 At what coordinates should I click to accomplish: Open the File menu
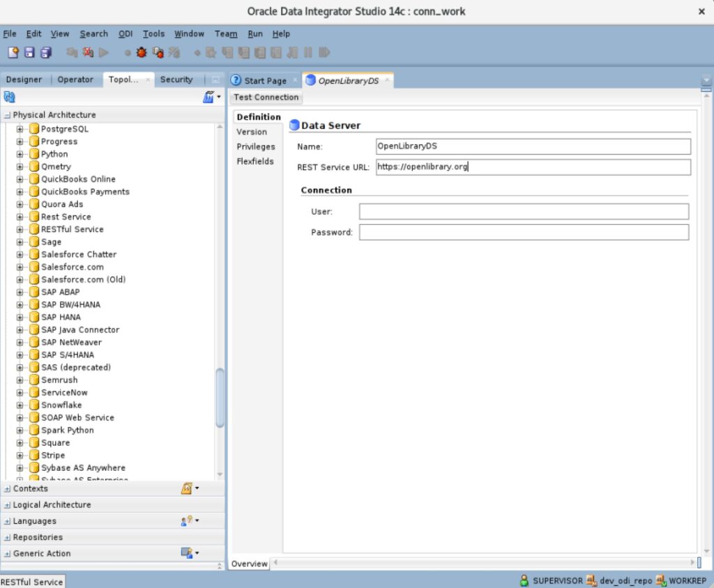[10, 33]
